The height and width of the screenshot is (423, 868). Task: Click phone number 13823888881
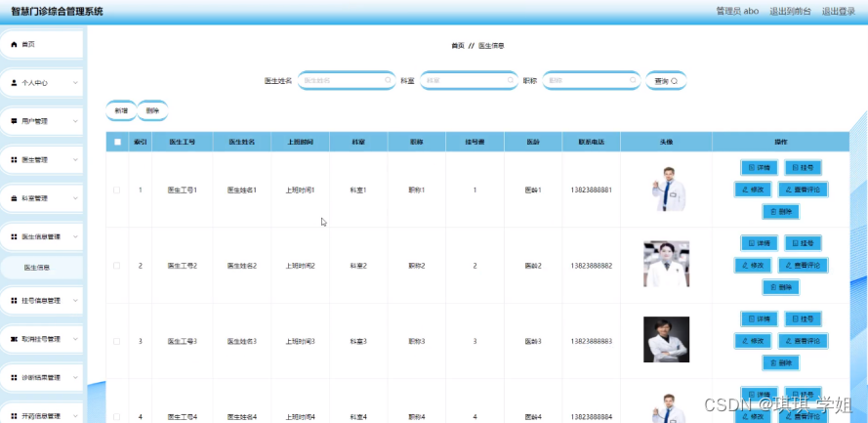coord(592,190)
